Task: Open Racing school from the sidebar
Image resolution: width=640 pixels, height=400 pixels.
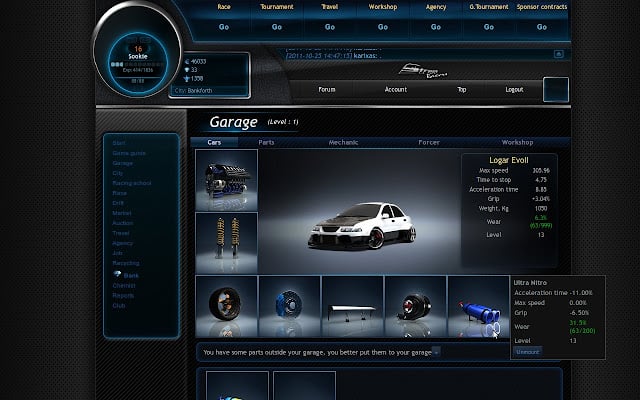Action: pos(132,183)
